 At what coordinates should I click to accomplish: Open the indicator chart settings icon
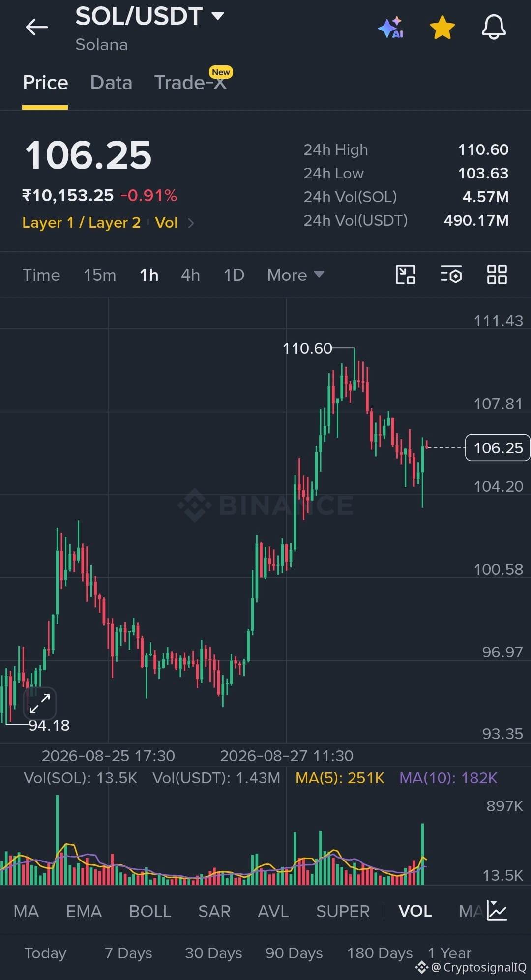(497, 910)
